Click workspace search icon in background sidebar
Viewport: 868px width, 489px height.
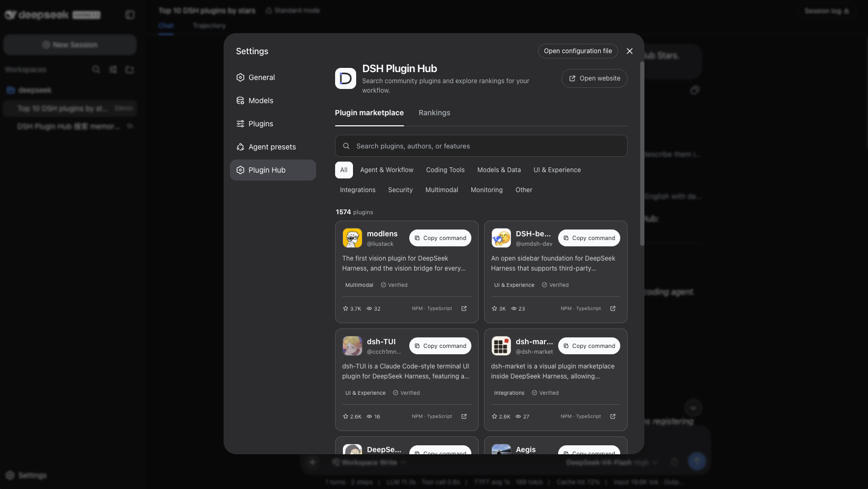(96, 69)
